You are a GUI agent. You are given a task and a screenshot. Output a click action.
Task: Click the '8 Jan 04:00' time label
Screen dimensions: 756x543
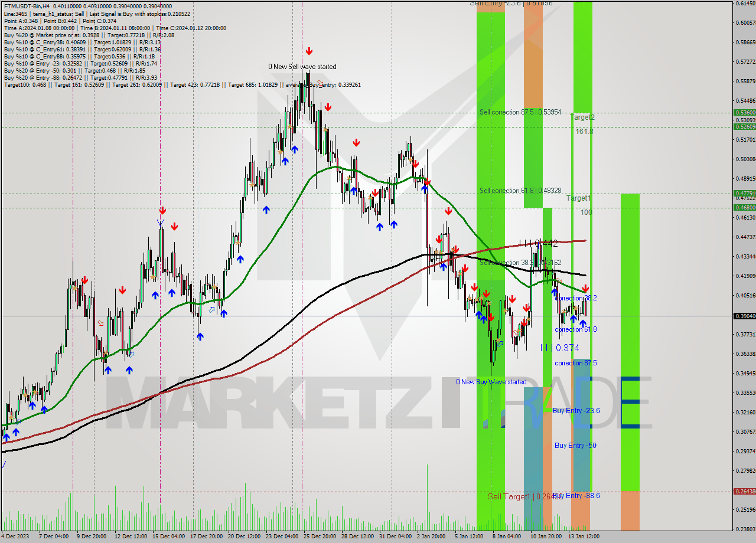click(x=506, y=537)
